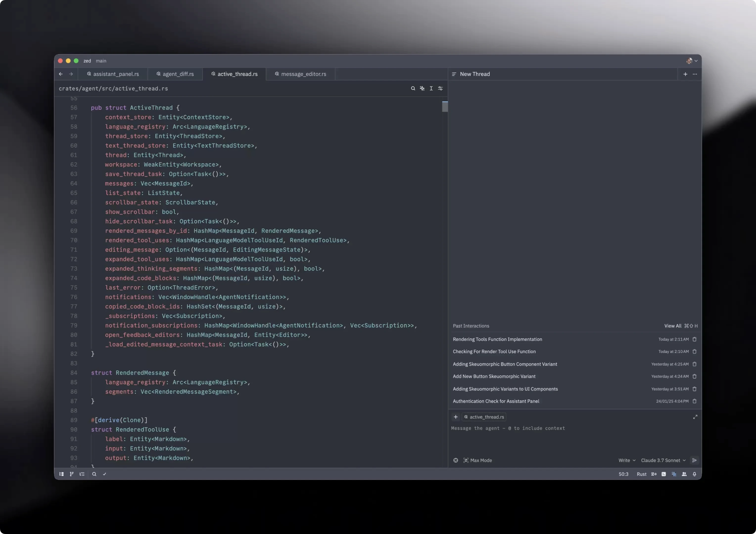Viewport: 756px width, 534px height.
Task: Click the notifications bell icon
Action: (x=694, y=474)
